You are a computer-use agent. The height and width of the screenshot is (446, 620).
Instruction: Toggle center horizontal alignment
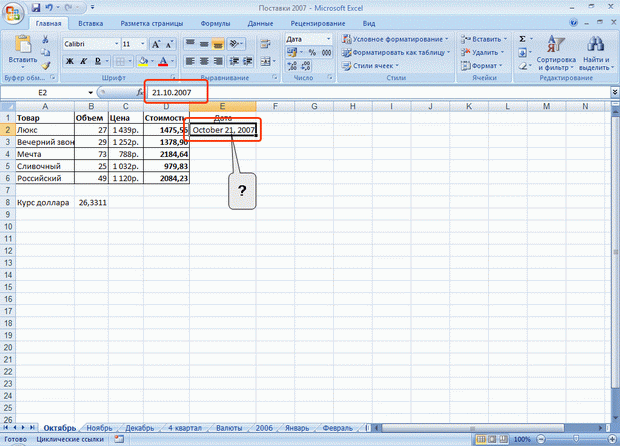point(204,61)
